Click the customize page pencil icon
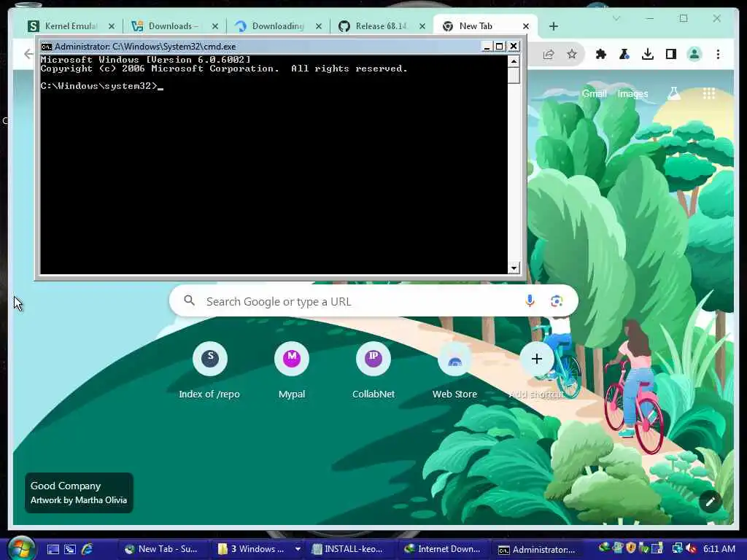Image resolution: width=747 pixels, height=560 pixels. point(711,502)
